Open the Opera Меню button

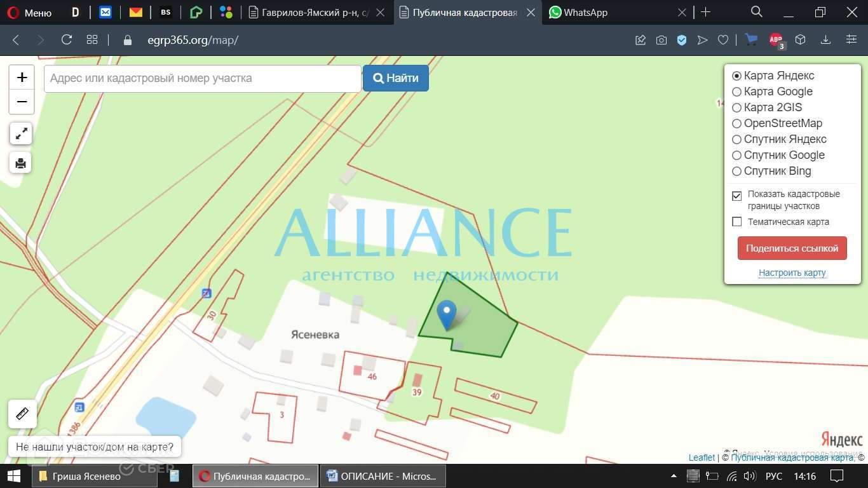29,13
